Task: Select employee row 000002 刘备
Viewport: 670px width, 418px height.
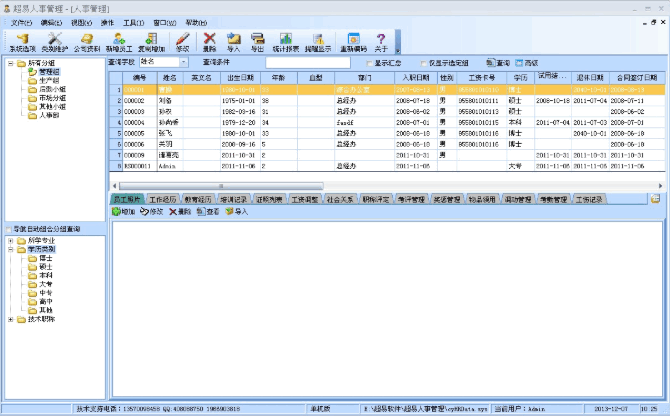Action: [x=387, y=101]
